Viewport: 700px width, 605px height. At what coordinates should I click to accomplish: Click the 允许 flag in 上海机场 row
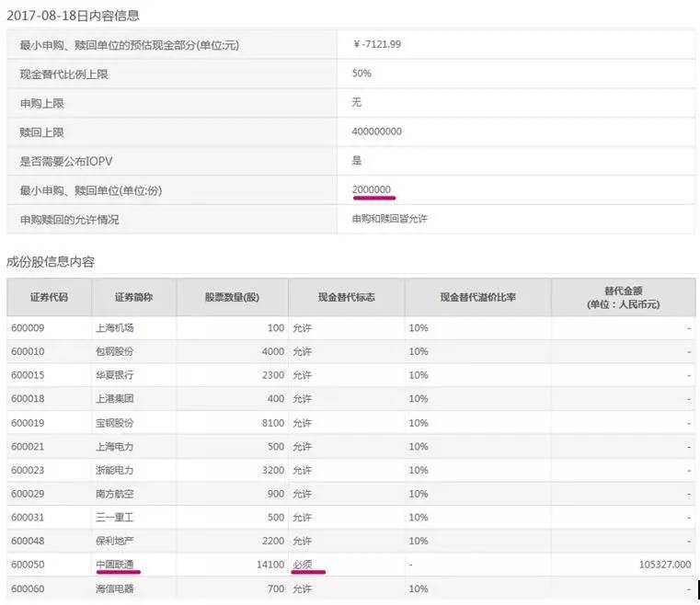click(x=303, y=328)
